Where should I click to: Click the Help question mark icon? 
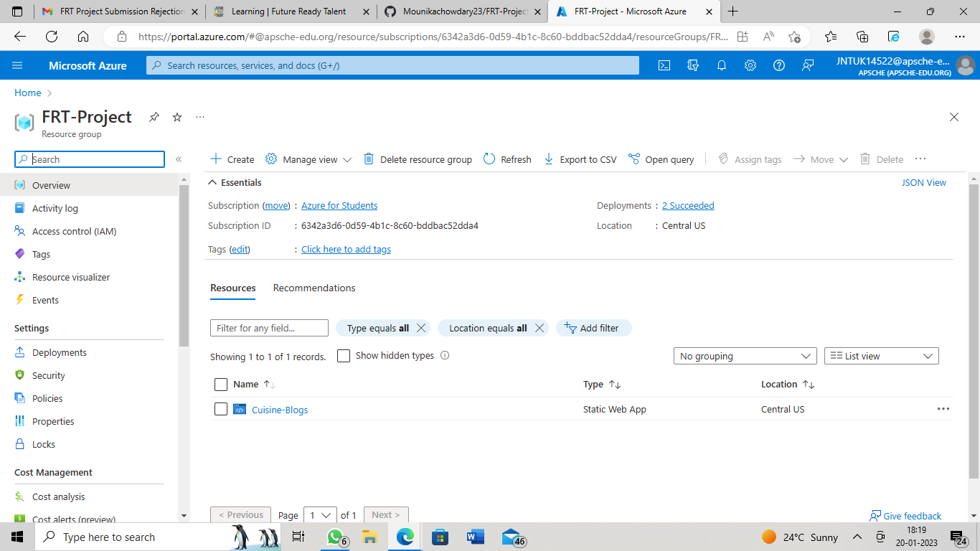pos(779,65)
